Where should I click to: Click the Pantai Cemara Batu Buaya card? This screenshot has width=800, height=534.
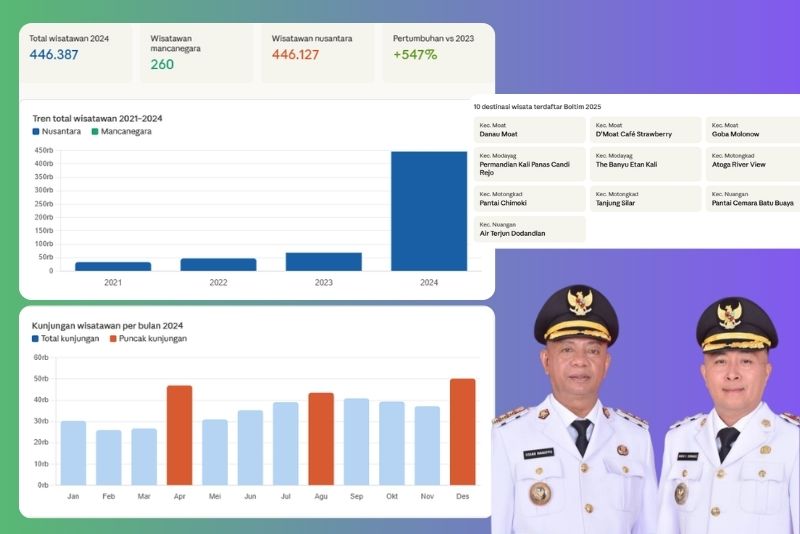[752, 198]
